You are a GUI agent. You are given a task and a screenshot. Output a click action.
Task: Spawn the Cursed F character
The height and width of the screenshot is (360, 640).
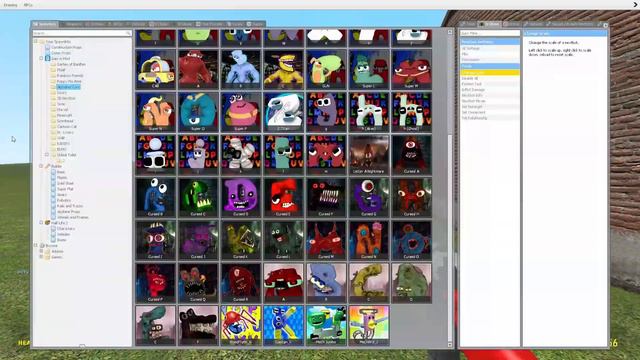pyautogui.click(x=326, y=197)
